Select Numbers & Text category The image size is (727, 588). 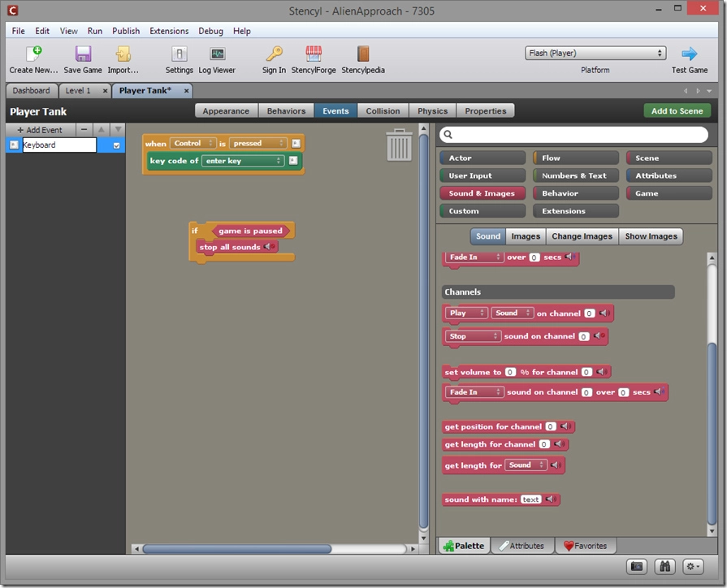(575, 175)
